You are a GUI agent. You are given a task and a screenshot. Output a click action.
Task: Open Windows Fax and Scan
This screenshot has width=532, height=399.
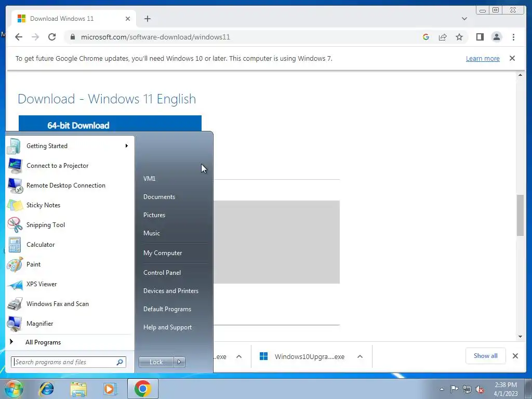click(x=70, y=303)
